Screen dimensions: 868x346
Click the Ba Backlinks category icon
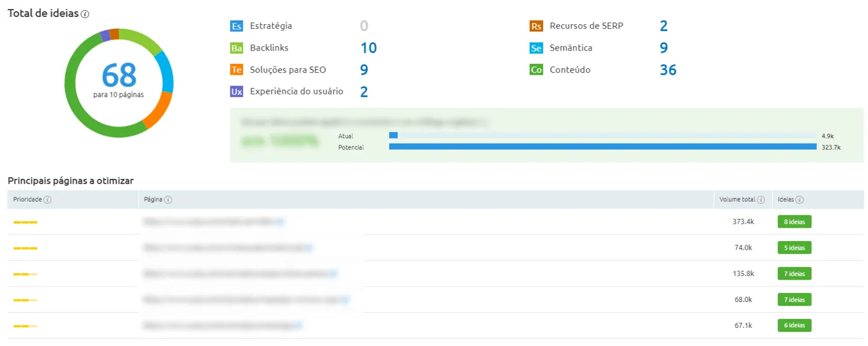click(x=236, y=48)
